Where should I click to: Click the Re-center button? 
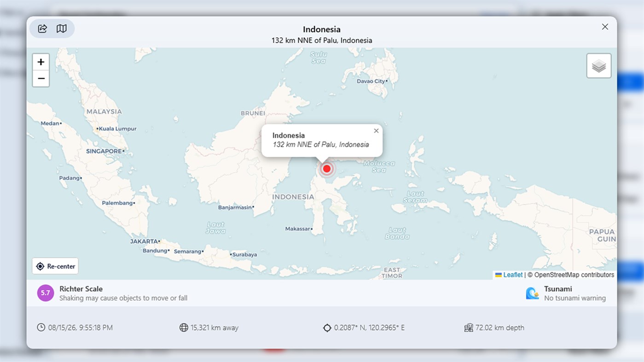(x=55, y=266)
